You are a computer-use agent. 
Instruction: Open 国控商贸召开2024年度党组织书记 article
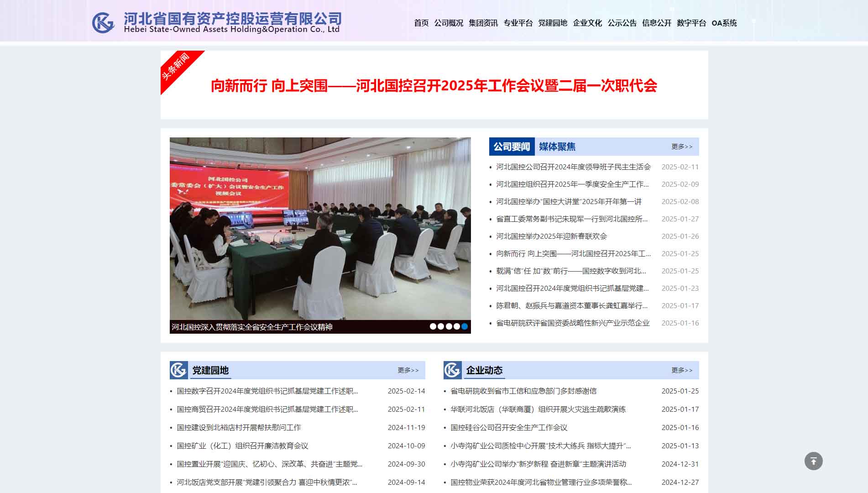pos(267,409)
